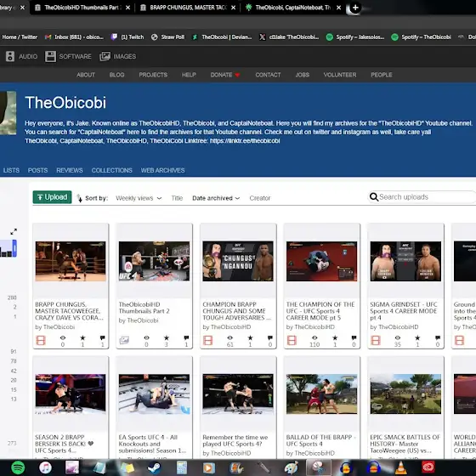The width and height of the screenshot is (476, 476).
Task: Open thumbnail of EPIC SMACK BATTLES OF HISTORY
Action: tap(405, 394)
